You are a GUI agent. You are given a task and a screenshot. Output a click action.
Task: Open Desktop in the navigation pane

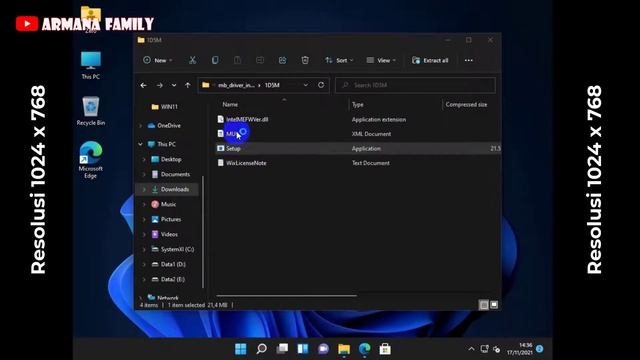pos(171,159)
